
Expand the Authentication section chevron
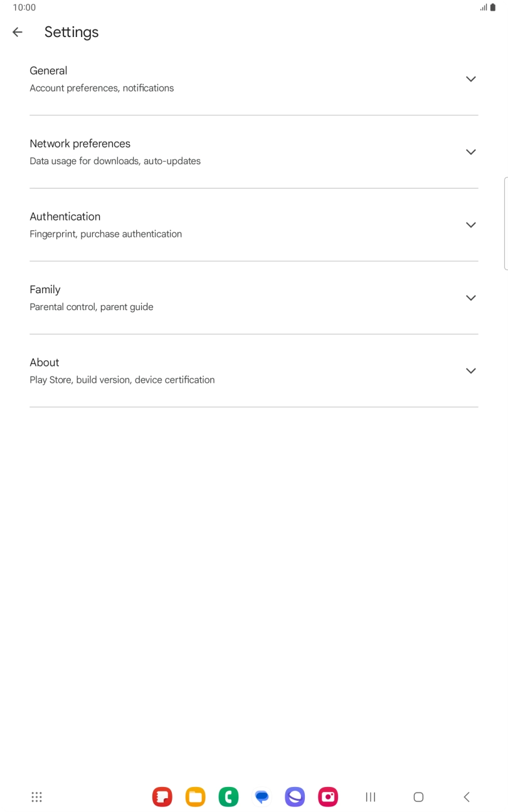[471, 225]
